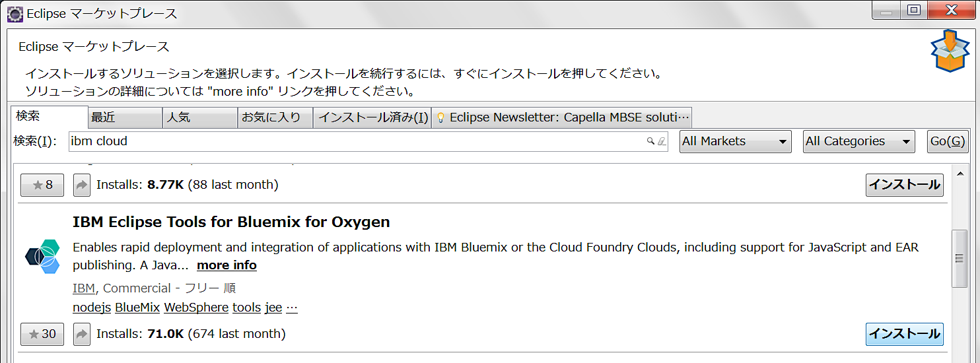Click the WebSphere tag
Screen dimensions: 980x363
point(196,308)
